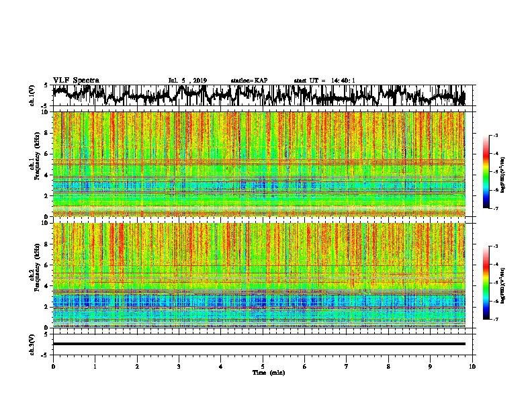Screen dimensions: 532x411
Task: Click time axis tick label '5'
Action: (x=263, y=367)
